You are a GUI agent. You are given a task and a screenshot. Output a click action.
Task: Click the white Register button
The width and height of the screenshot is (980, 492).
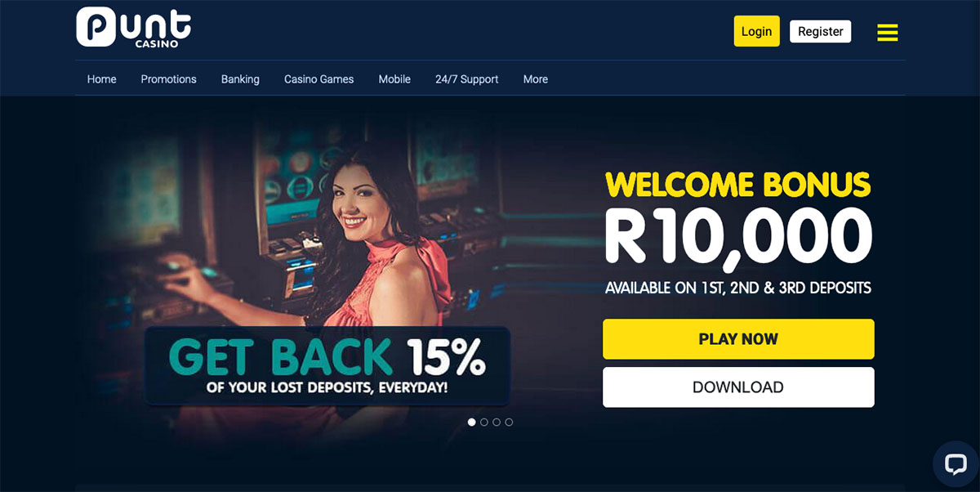point(821,31)
